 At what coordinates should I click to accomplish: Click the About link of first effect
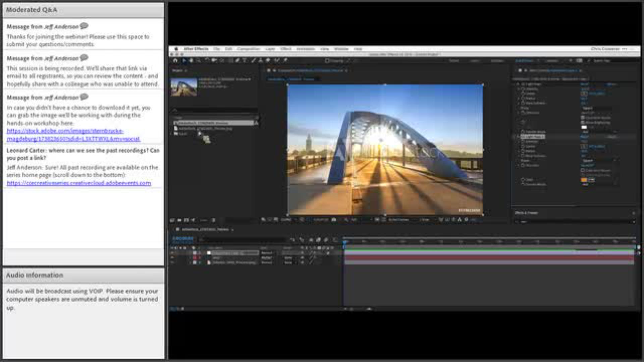click(x=611, y=84)
